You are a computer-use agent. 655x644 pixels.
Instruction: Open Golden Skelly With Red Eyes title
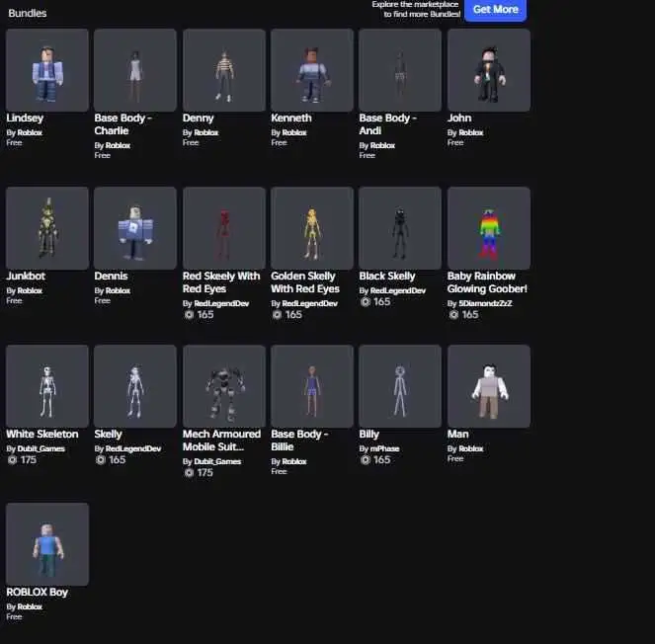click(305, 282)
